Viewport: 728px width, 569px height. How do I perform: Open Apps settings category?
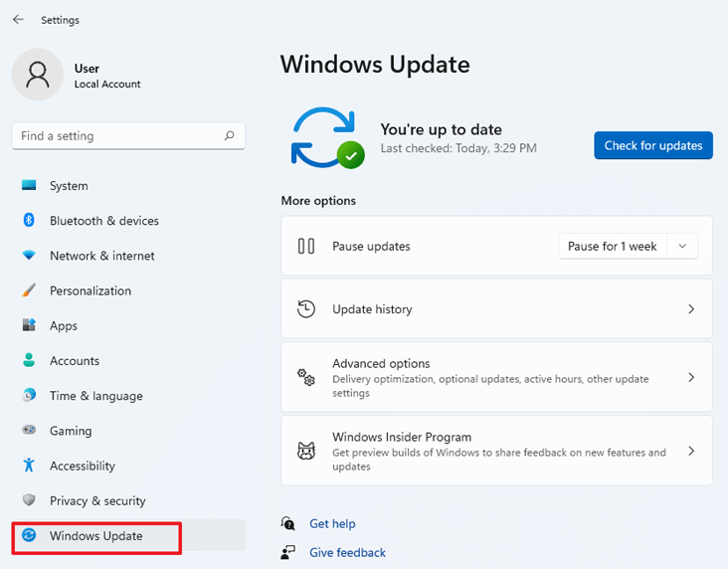pos(64,326)
